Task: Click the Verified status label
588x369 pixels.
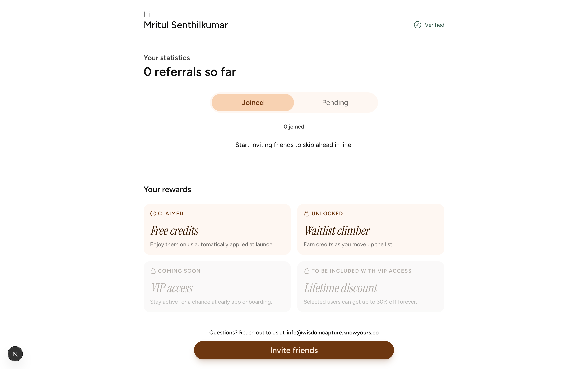Action: click(434, 25)
